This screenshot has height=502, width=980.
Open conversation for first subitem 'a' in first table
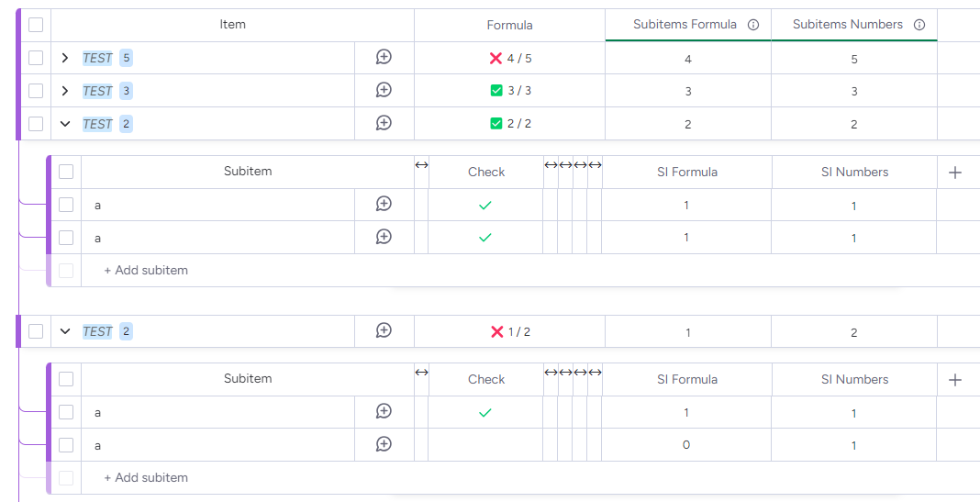[x=384, y=204]
